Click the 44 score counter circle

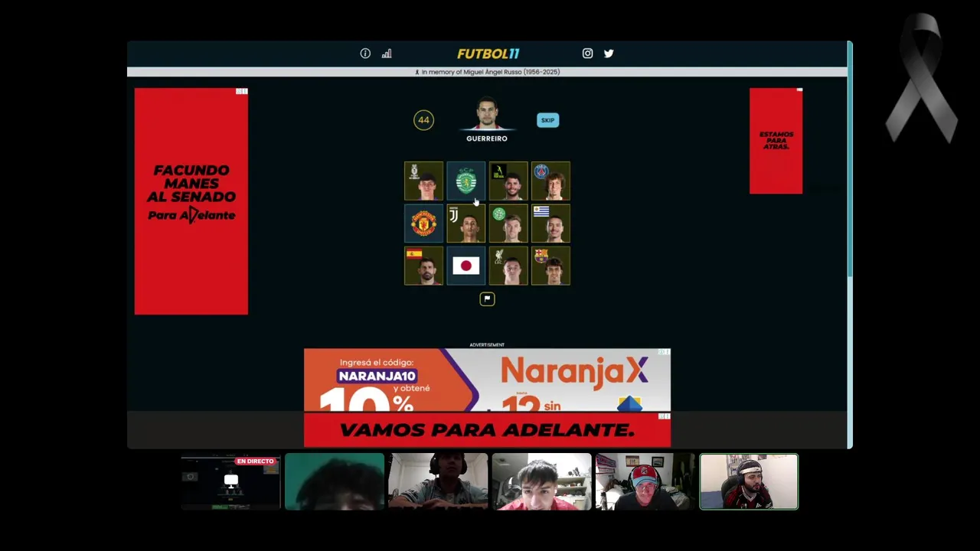423,120
